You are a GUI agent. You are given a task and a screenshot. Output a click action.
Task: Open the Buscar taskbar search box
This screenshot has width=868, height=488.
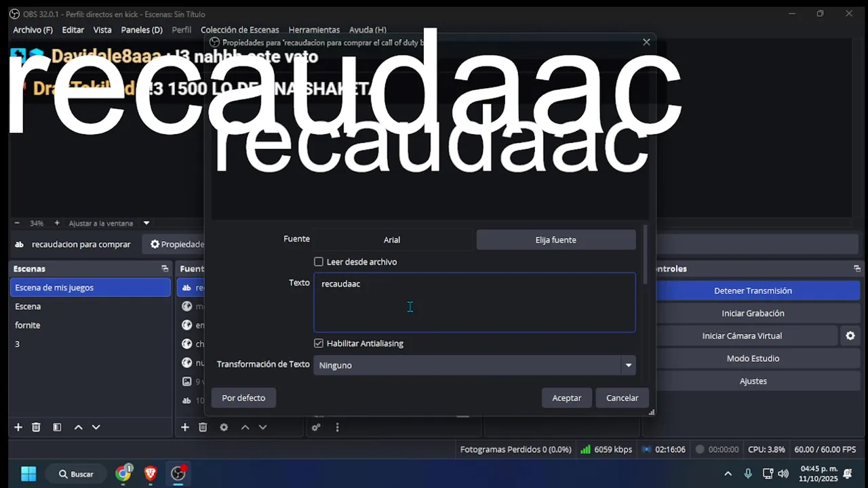click(x=76, y=474)
